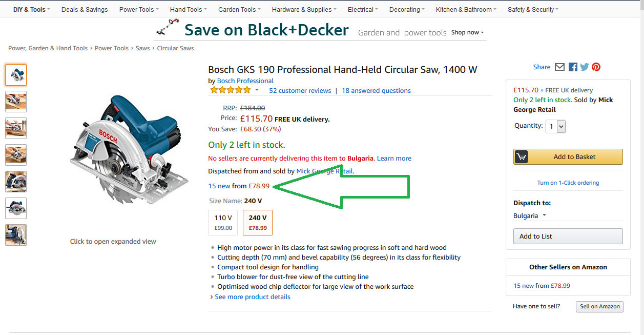Click the Add to List button
The width and height of the screenshot is (644, 335).
(568, 237)
